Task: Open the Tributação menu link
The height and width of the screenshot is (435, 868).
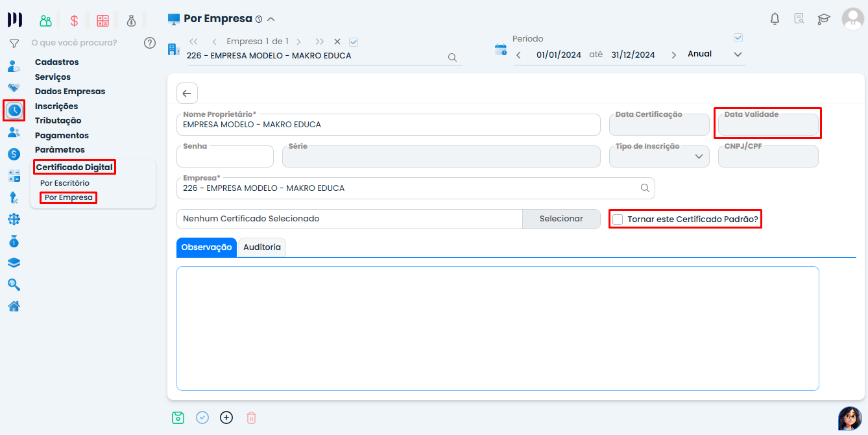Action: tap(58, 121)
